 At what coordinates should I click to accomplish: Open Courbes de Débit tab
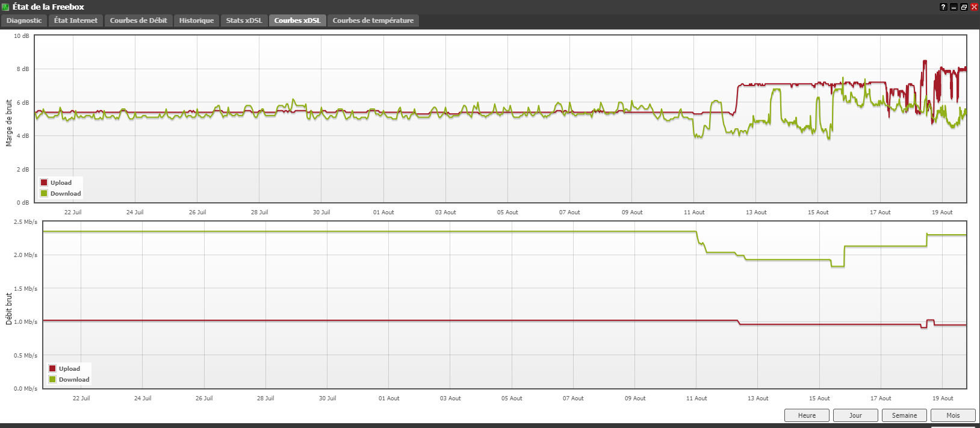(138, 20)
